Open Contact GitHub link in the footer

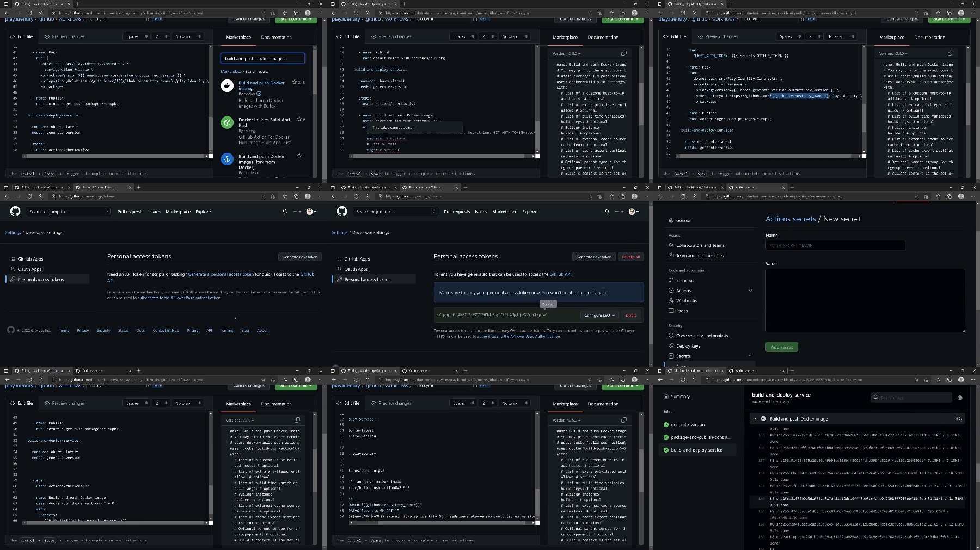click(166, 330)
